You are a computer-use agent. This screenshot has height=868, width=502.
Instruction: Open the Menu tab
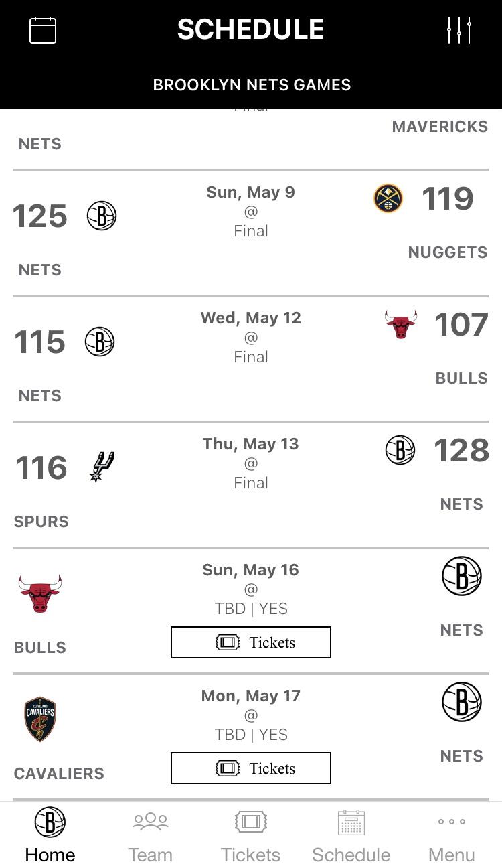tap(452, 835)
